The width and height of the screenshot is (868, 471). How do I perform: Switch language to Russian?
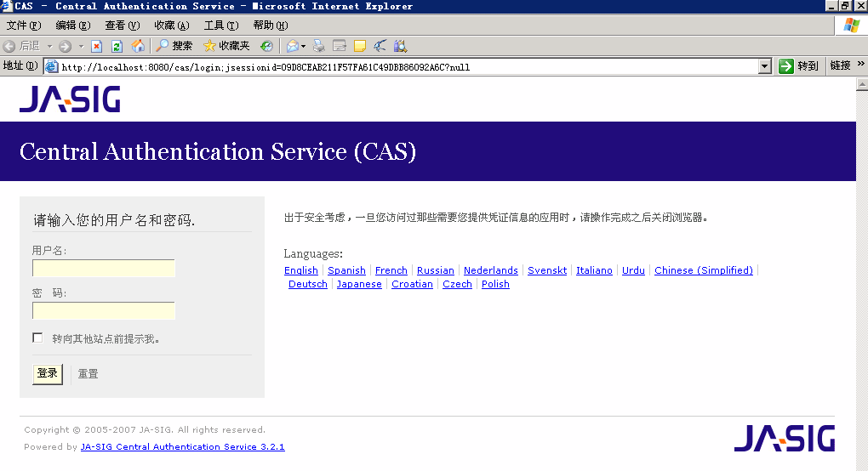(436, 270)
